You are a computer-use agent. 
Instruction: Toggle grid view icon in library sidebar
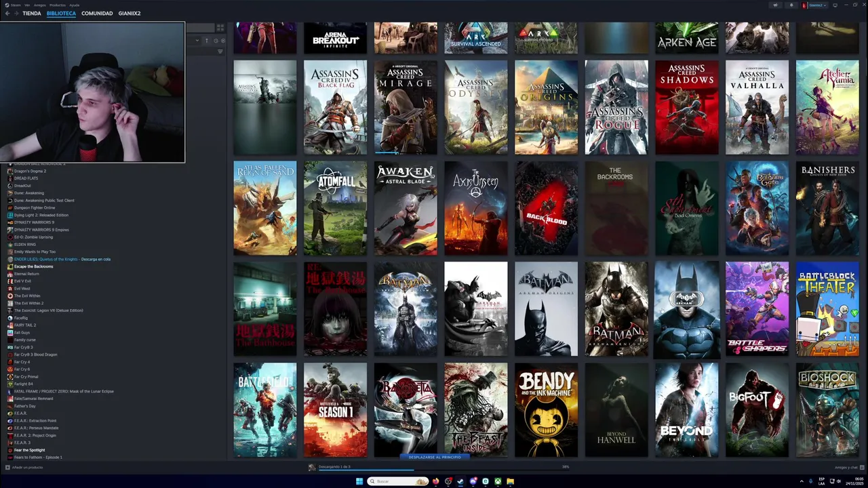(220, 28)
